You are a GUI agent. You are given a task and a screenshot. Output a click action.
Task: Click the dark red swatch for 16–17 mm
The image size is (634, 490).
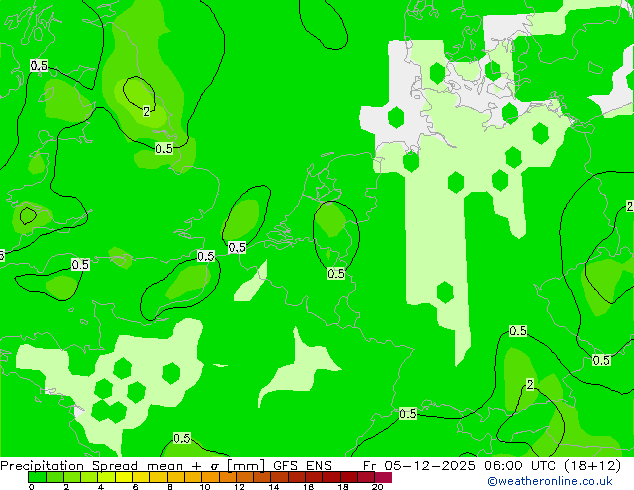click(x=315, y=477)
